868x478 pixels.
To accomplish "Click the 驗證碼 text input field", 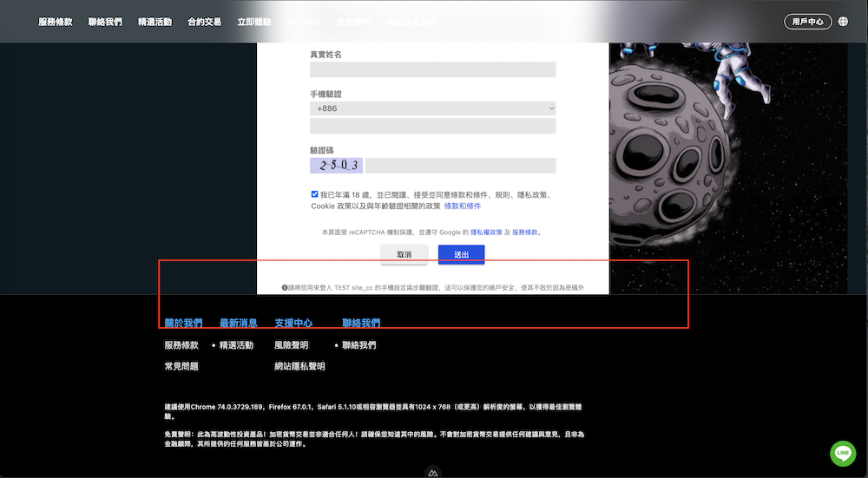I will tap(460, 166).
